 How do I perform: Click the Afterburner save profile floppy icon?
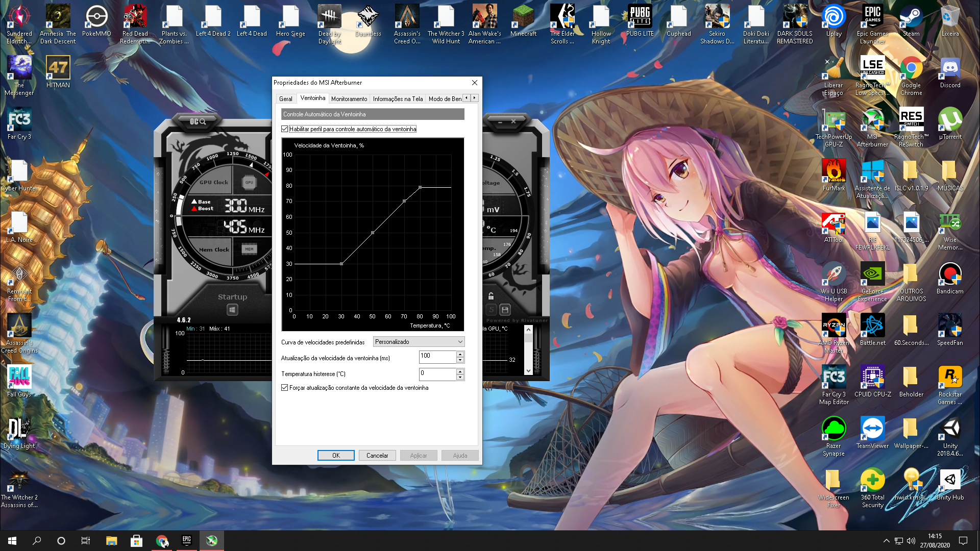505,310
